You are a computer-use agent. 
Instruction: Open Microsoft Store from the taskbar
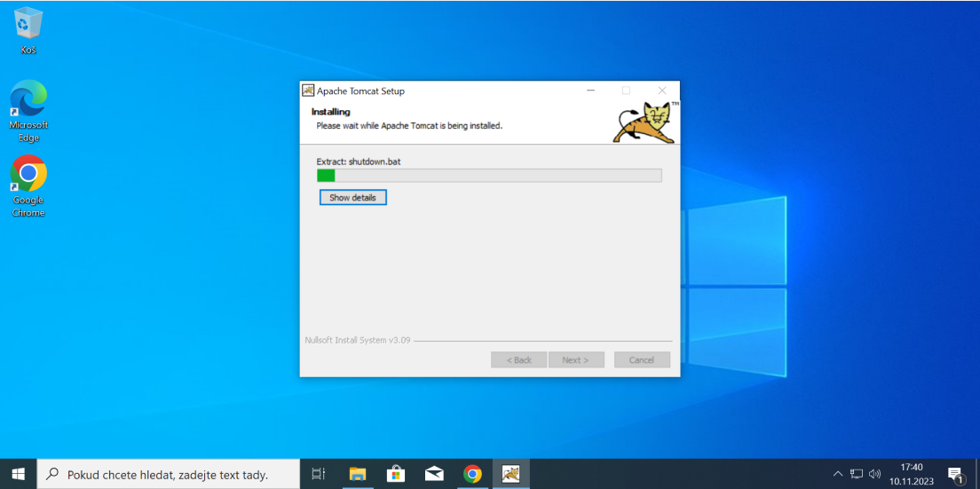tap(396, 474)
